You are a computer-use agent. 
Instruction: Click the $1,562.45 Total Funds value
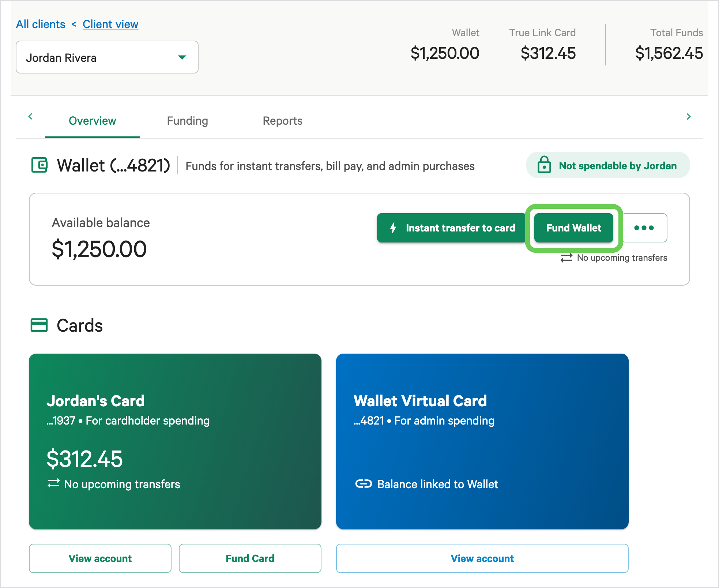tap(669, 53)
